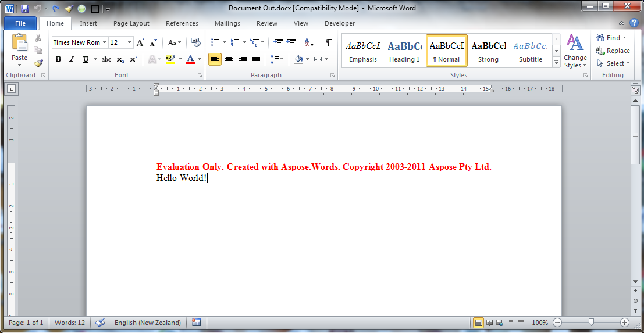644x333 pixels.
Task: Click the Paste clipboard icon
Action: pyautogui.click(x=19, y=42)
